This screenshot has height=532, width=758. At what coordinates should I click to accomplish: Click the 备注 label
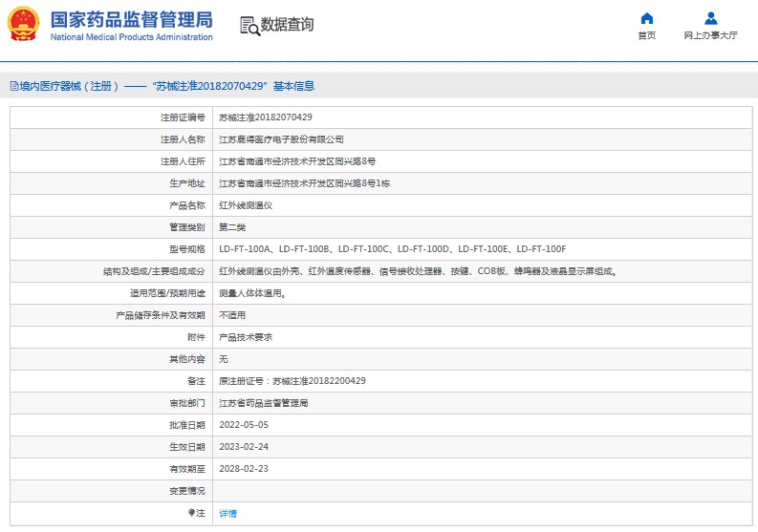(196, 381)
